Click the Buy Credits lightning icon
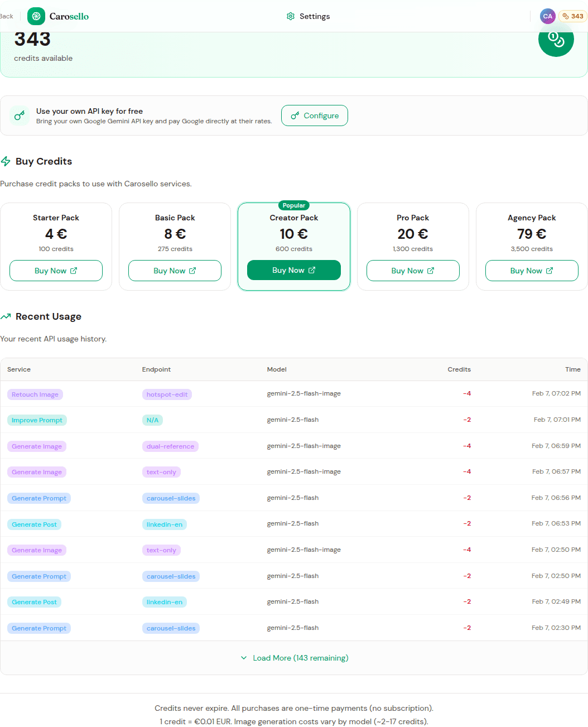588x727 pixels. (x=6, y=161)
